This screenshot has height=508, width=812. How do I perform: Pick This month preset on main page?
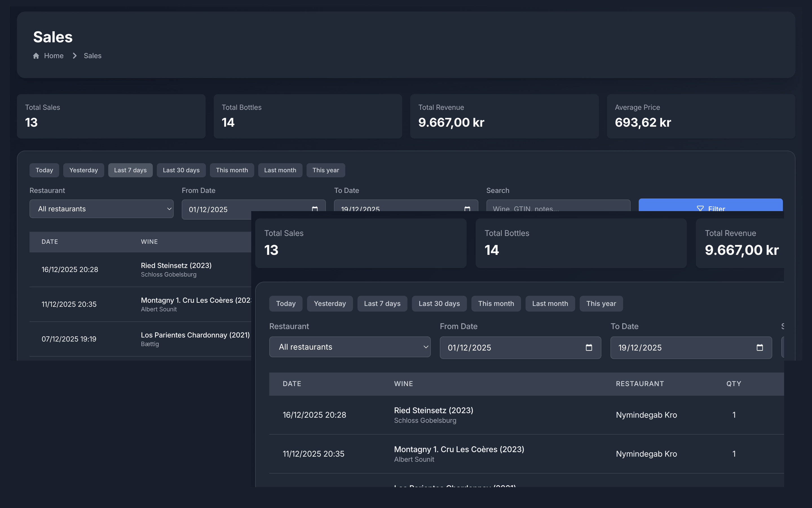click(232, 170)
